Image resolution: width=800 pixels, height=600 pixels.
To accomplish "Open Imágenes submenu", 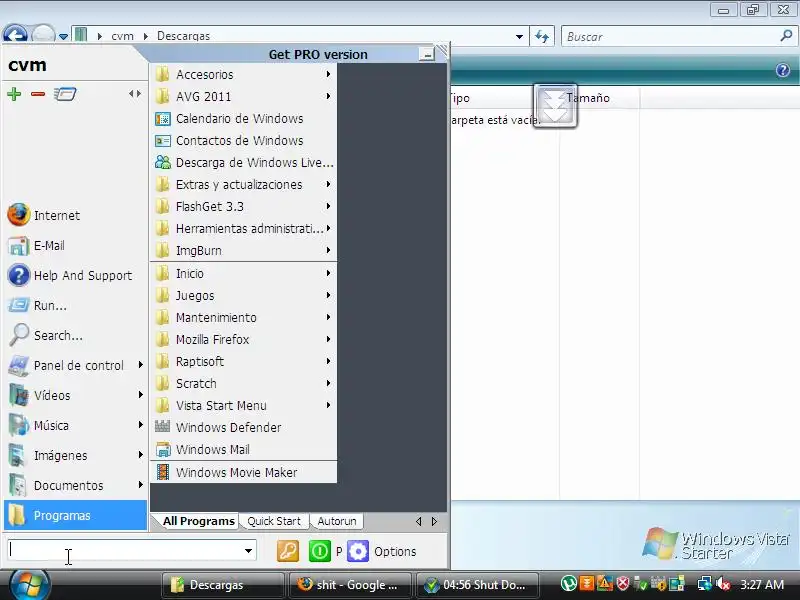I will point(76,455).
